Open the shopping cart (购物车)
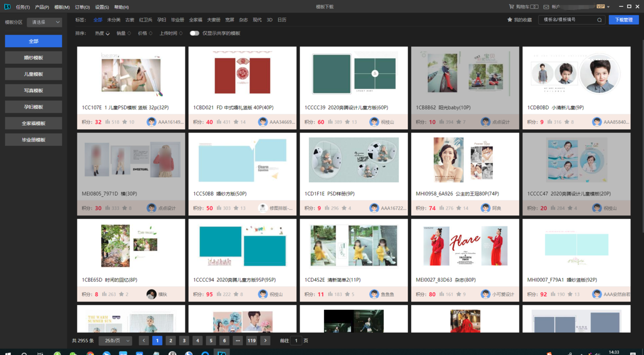644x355 pixels. click(x=524, y=7)
